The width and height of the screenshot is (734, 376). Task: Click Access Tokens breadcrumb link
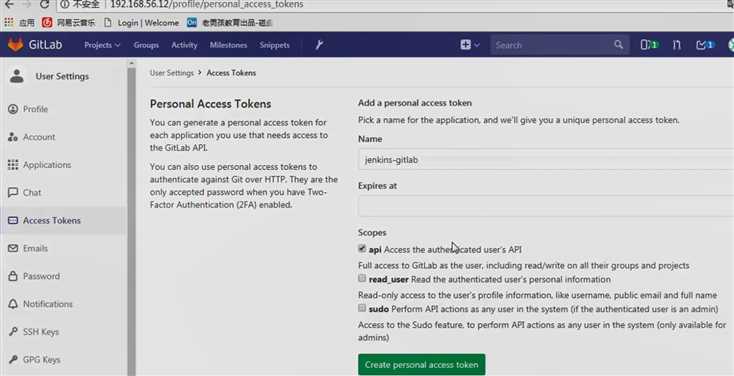231,73
